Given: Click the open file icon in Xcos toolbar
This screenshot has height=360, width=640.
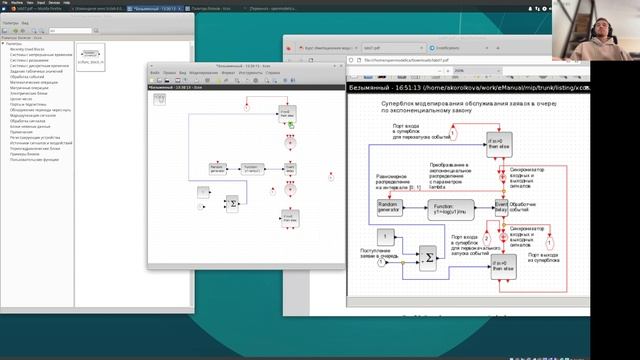Looking at the screenshot, I should click(159, 80).
